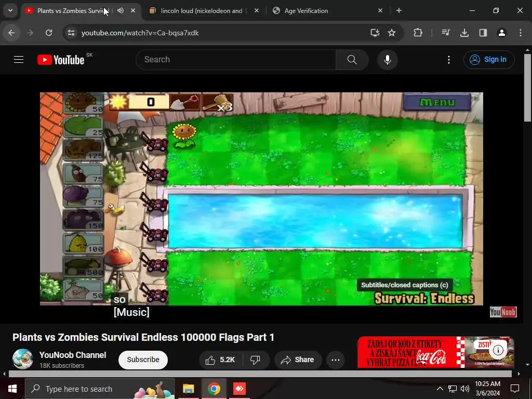Click the YouNoob watermark in the player
Image resolution: width=532 pixels, height=399 pixels.
[503, 312]
